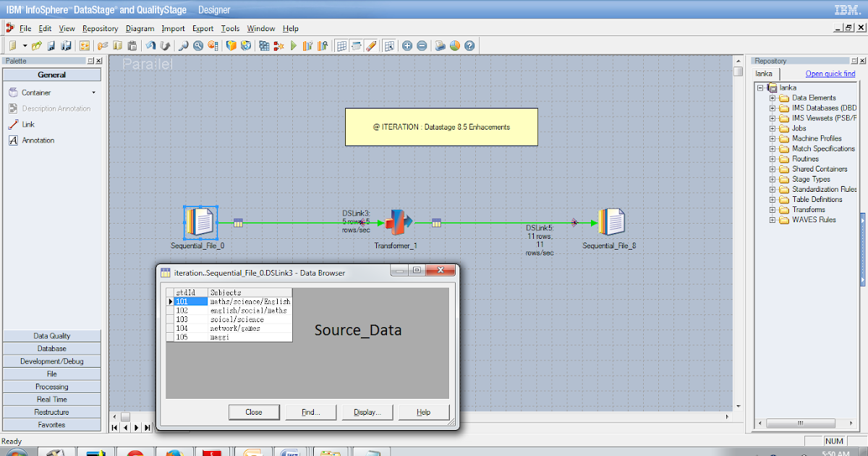Screen dimensions: 868x456
Task: Open the Transformer_1 stage on the canvas
Action: click(397, 222)
